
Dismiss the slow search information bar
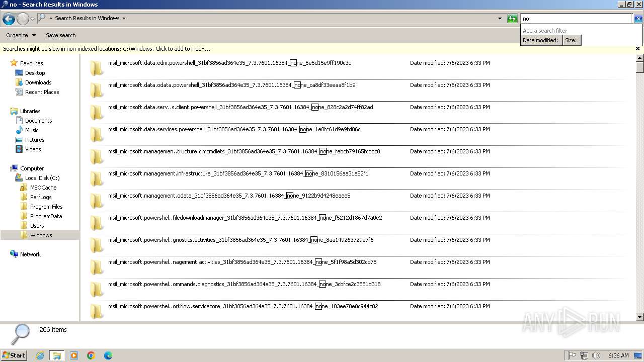pos(637,49)
